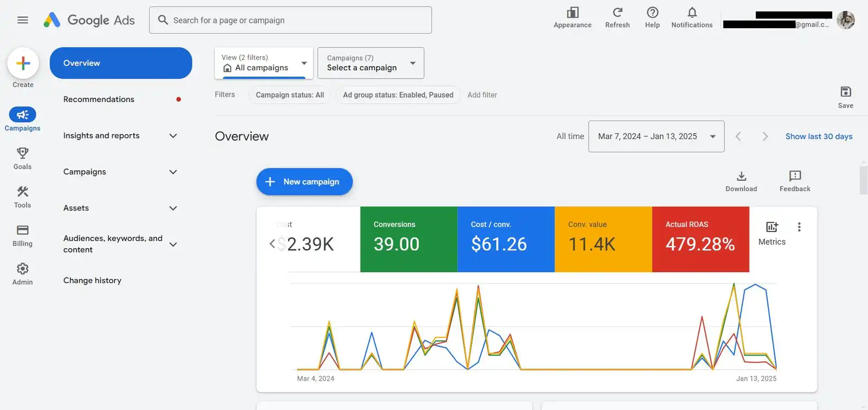The width and height of the screenshot is (868, 410).
Task: Open the hamburger main menu
Action: 22,20
